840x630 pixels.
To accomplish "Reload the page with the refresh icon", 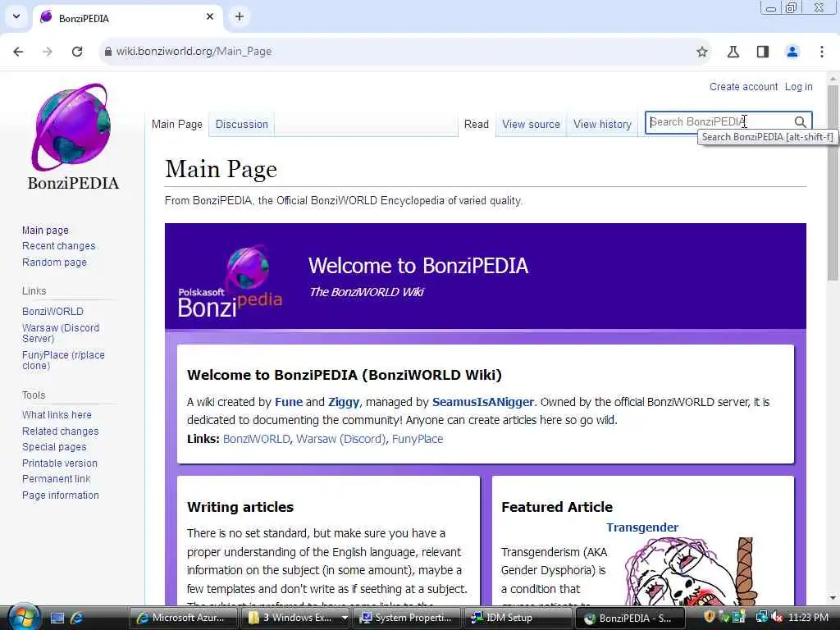I will [77, 52].
